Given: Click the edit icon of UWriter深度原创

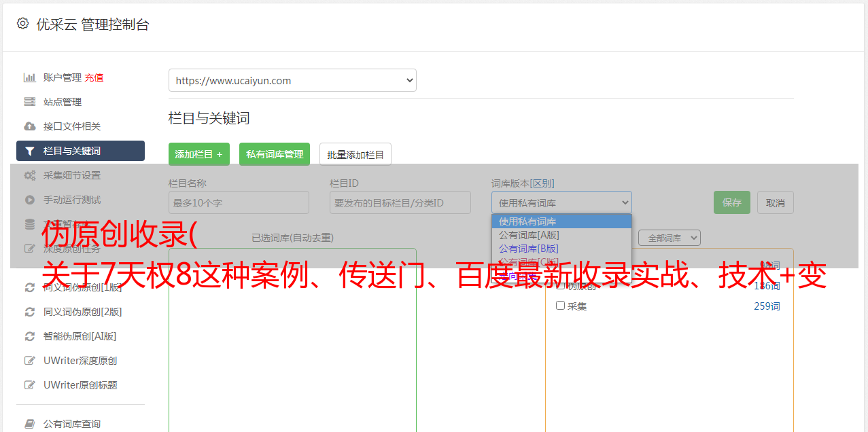Looking at the screenshot, I should click(x=29, y=361).
